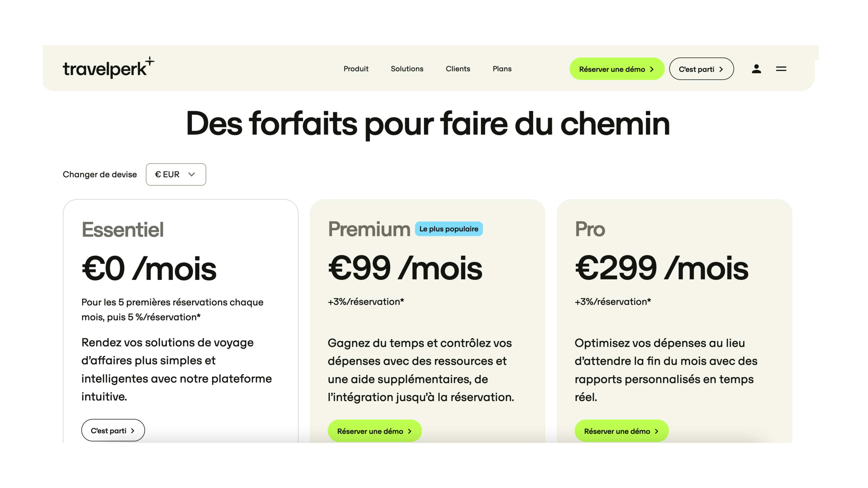
Task: Click the arrow in header demo button
Action: (x=652, y=69)
